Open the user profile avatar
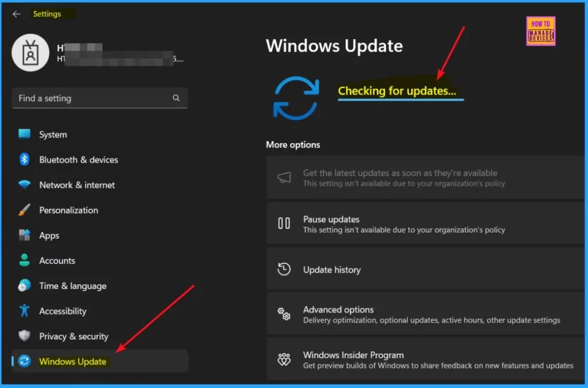This screenshot has width=588, height=388. tap(30, 52)
